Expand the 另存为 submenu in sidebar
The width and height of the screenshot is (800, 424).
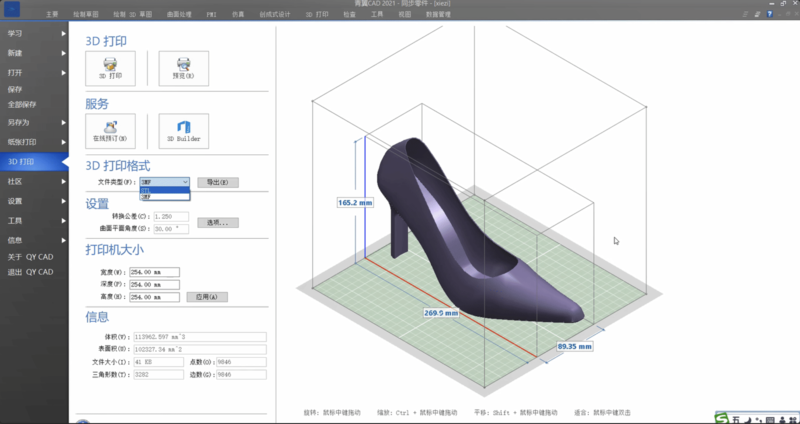point(64,122)
